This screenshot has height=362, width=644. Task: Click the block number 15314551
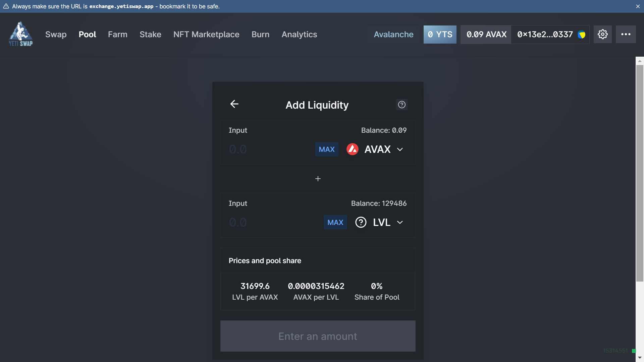[615, 351]
